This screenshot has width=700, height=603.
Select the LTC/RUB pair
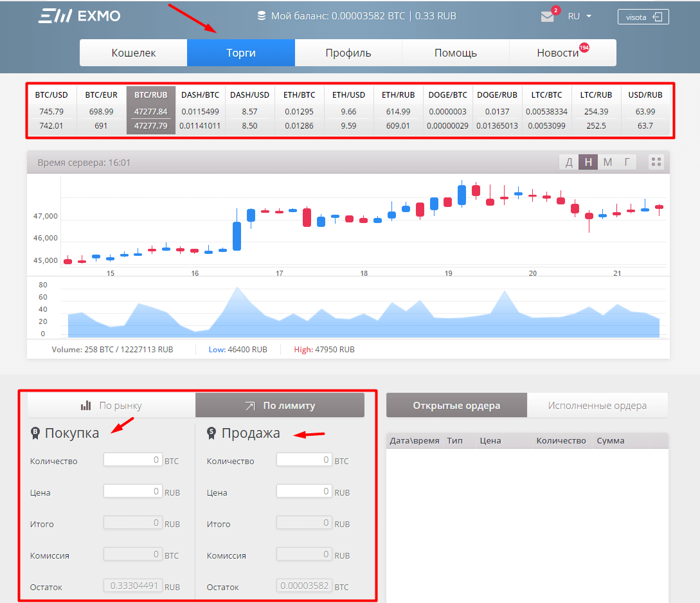pyautogui.click(x=596, y=110)
